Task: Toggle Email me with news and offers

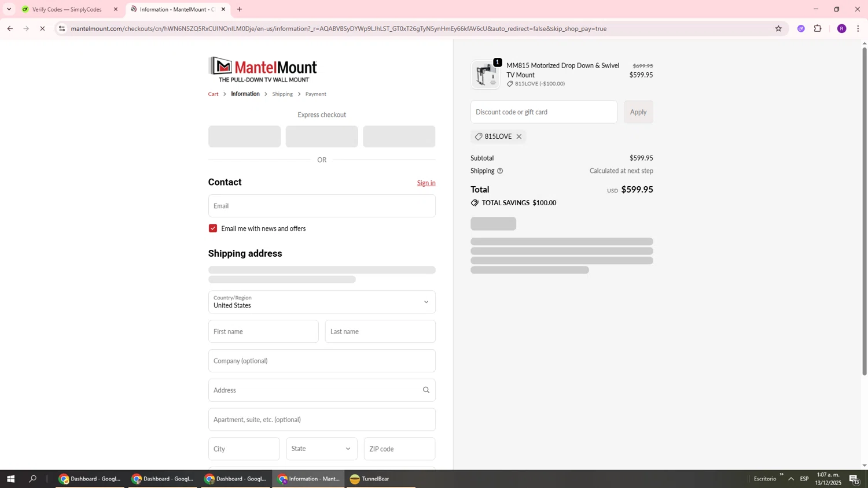Action: (x=213, y=228)
